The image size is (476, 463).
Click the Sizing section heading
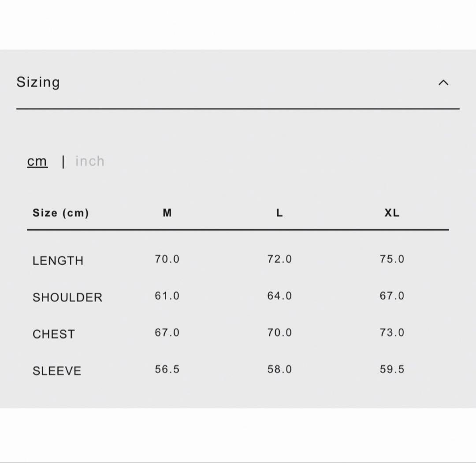click(x=38, y=82)
